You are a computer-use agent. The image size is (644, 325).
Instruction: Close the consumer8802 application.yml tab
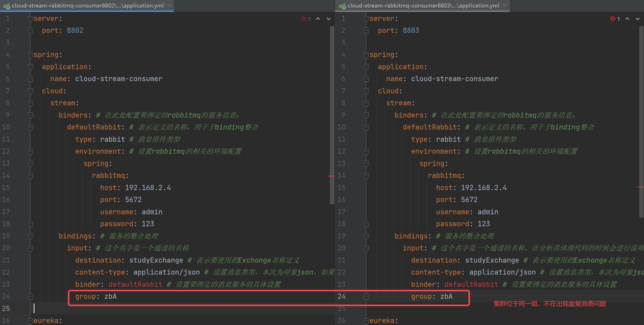[x=169, y=5]
